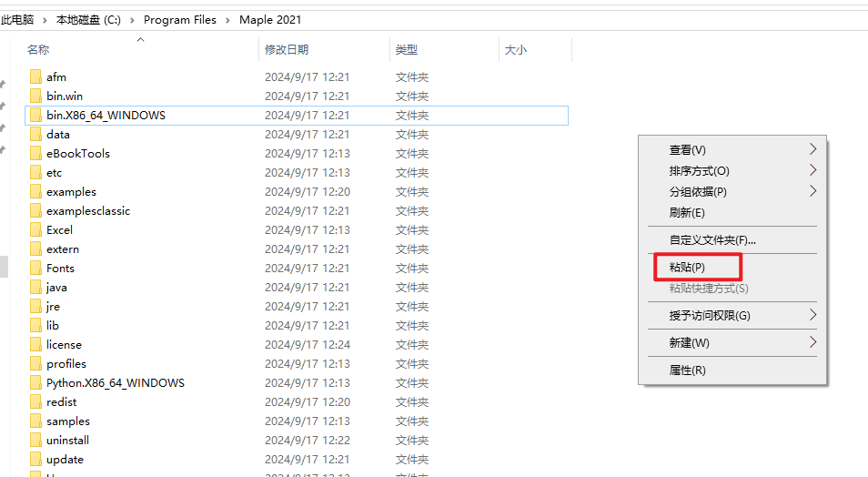Select 自定义文件夹(F)... menu entry
868x477 pixels.
732,240
